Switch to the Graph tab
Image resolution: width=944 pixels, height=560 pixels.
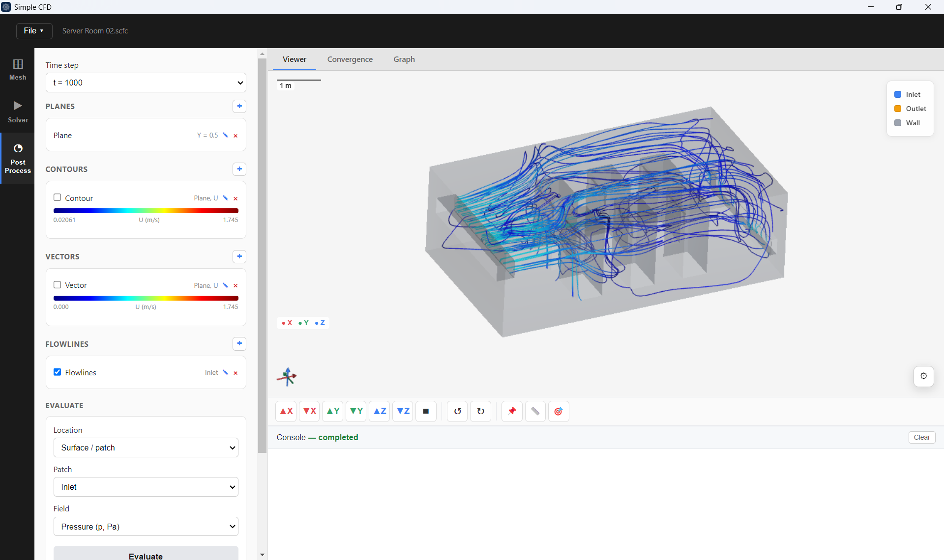point(404,59)
